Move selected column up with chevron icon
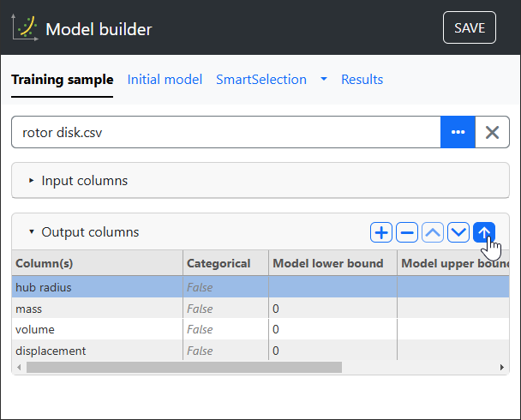 pyautogui.click(x=433, y=232)
